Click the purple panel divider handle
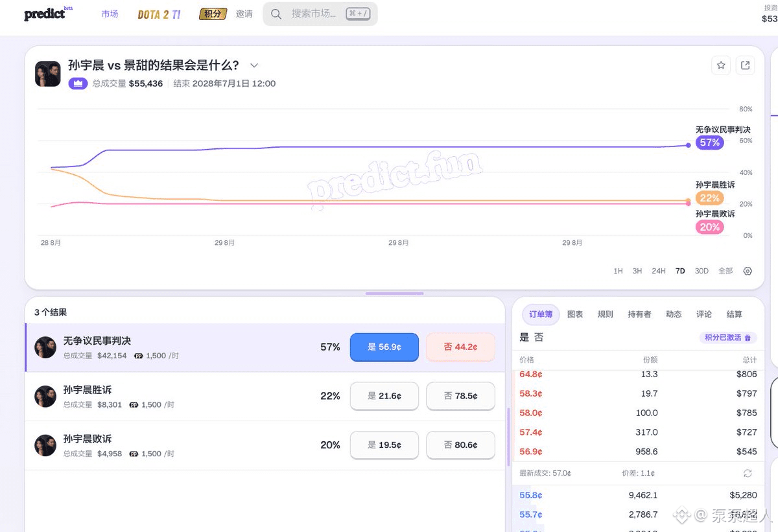 tap(394, 294)
